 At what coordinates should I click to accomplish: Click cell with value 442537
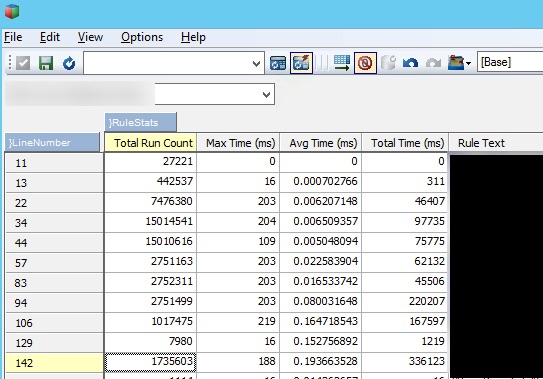click(x=151, y=182)
